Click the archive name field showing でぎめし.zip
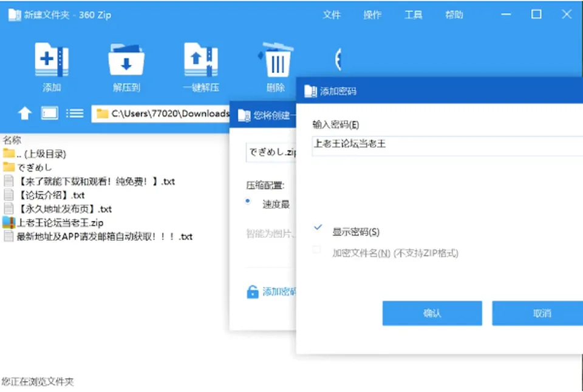Viewport: 583px width, 392px height. 271,152
